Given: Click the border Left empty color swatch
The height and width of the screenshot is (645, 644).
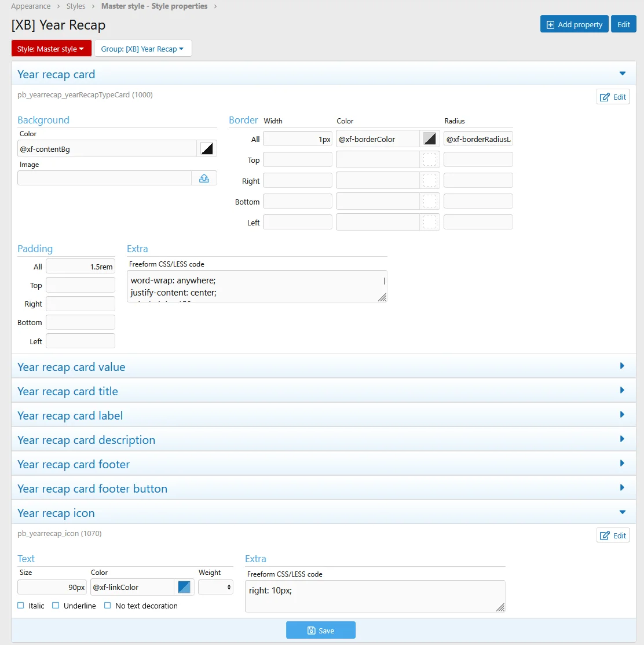Looking at the screenshot, I should point(429,223).
